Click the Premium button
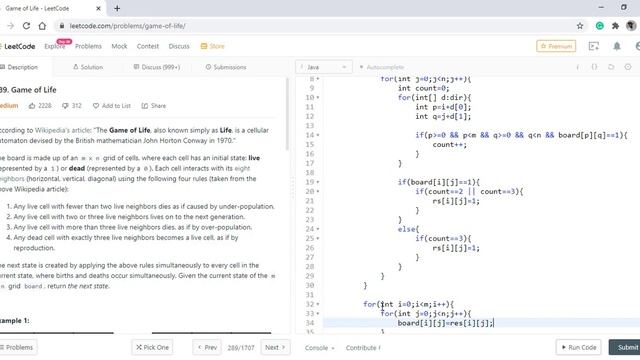 click(556, 46)
